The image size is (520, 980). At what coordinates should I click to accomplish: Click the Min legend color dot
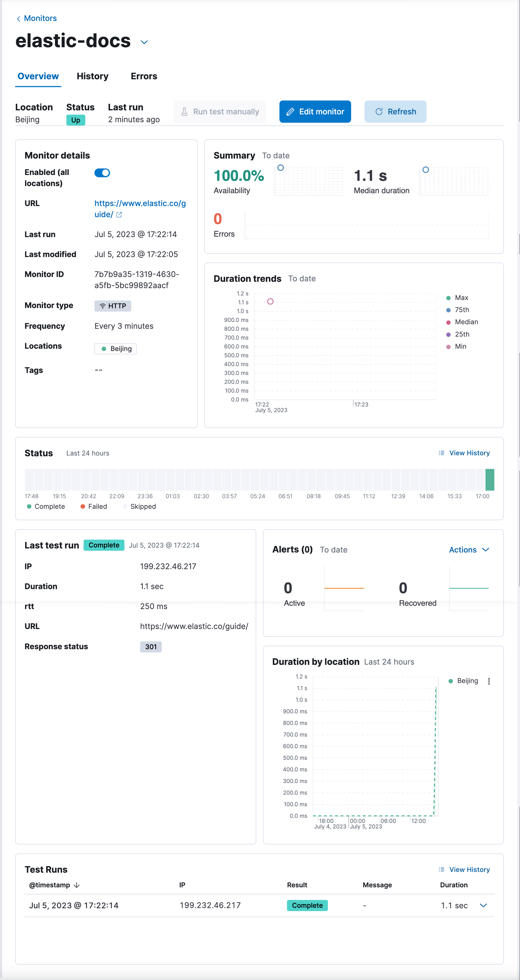pyautogui.click(x=448, y=347)
